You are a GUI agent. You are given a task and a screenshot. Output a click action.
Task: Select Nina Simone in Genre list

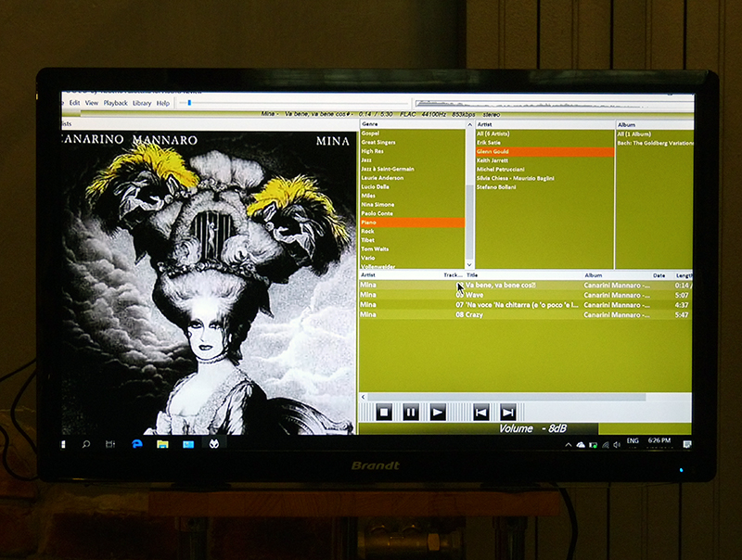click(412, 204)
